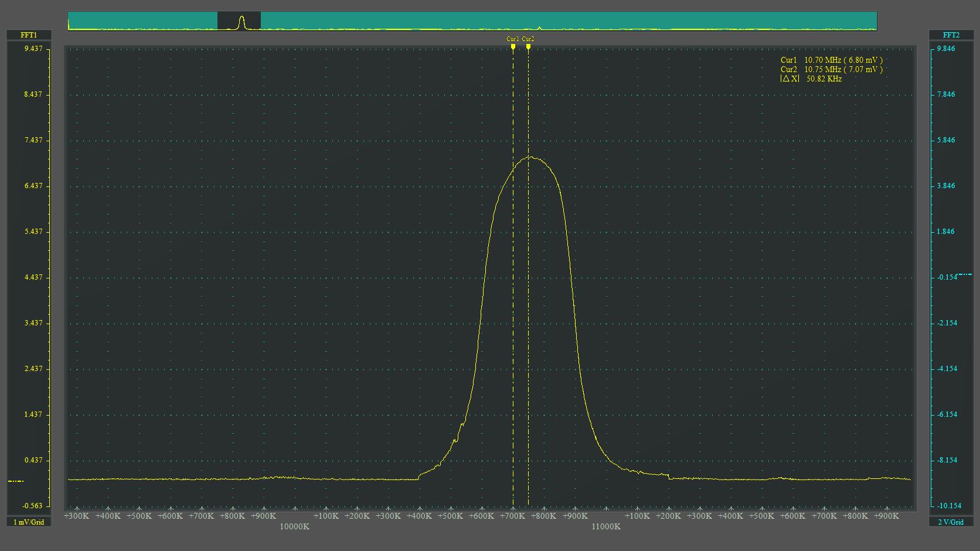
Task: Click the 5.846 value on FFT2 axis
Action: click(946, 140)
